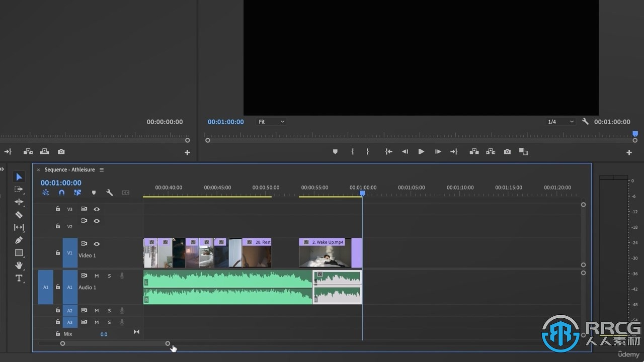Screen dimensions: 644x362
Task: Click timeline timecode 00:01:00:00
Action: [61, 183]
